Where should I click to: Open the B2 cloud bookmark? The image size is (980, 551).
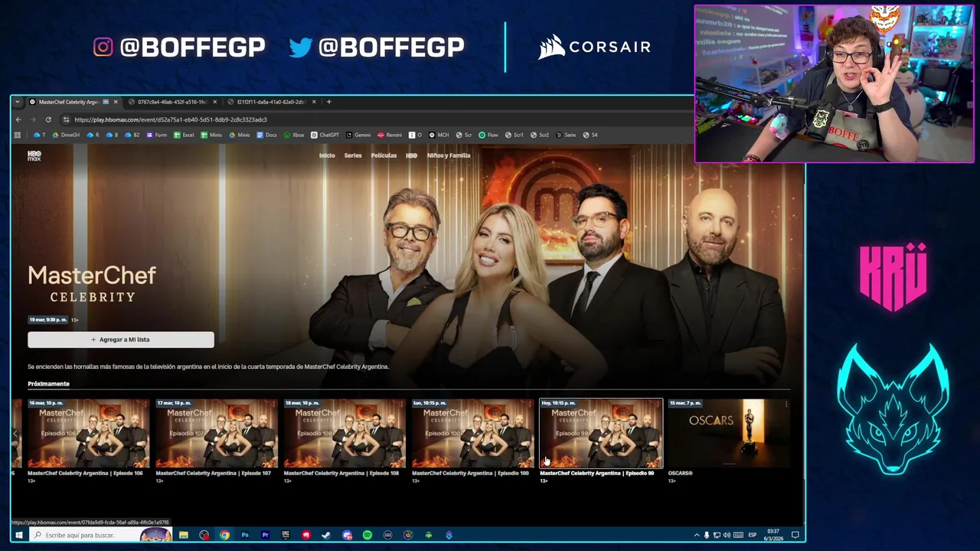tap(132, 135)
